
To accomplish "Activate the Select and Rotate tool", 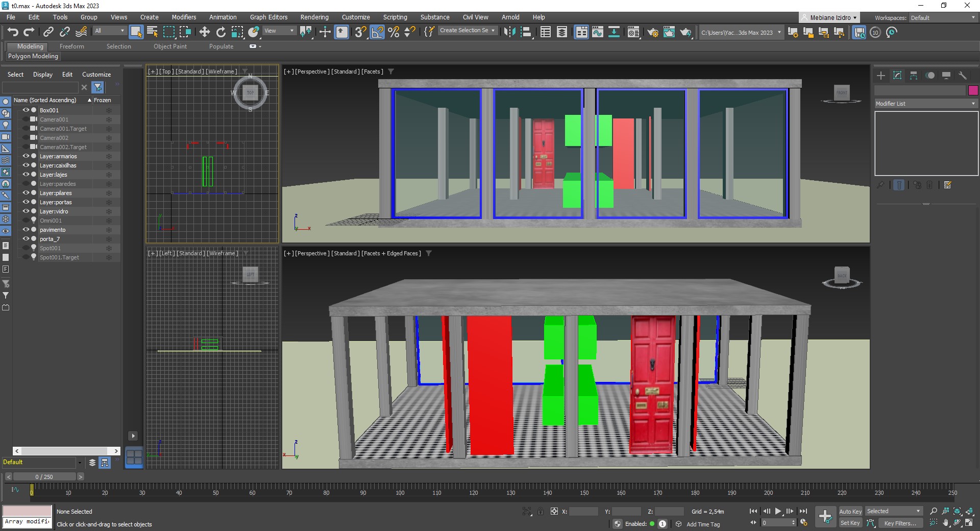I will (220, 32).
